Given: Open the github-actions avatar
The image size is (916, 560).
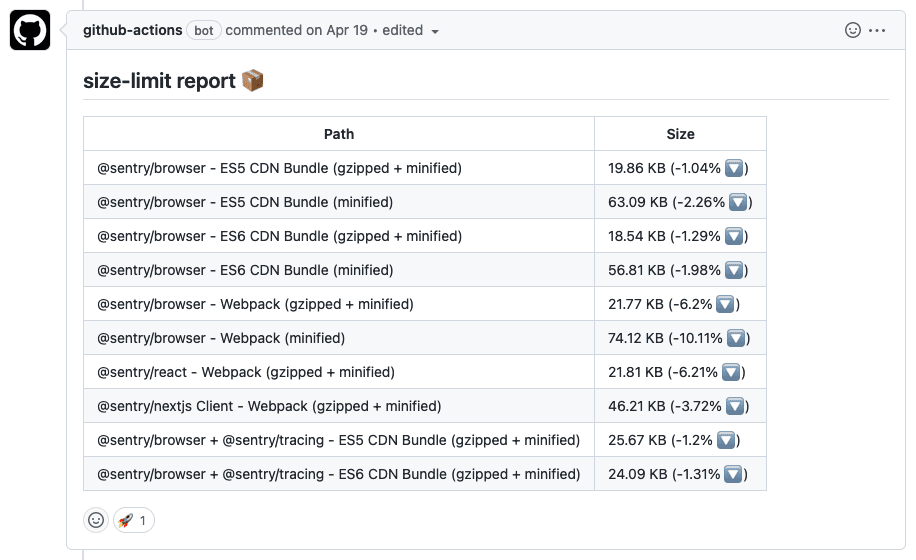Looking at the screenshot, I should (30, 30).
